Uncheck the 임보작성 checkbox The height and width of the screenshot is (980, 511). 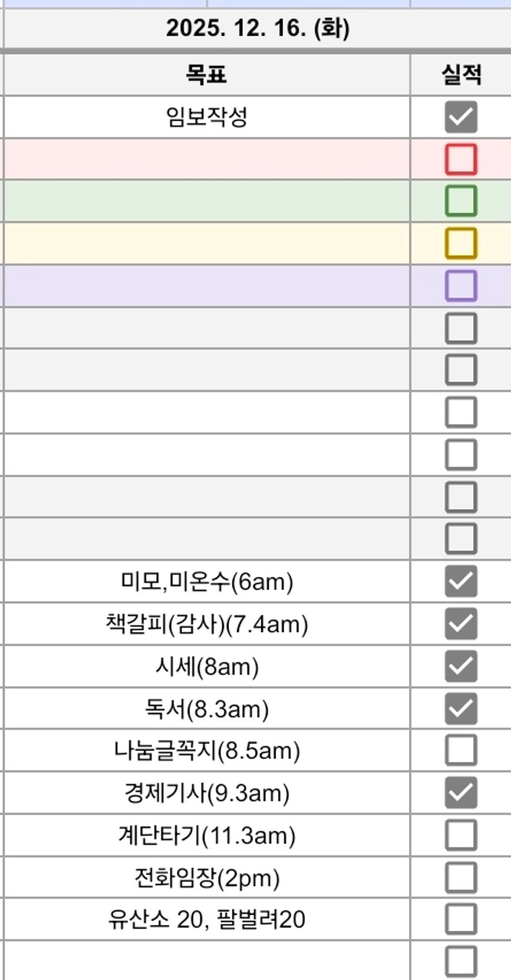click(460, 117)
